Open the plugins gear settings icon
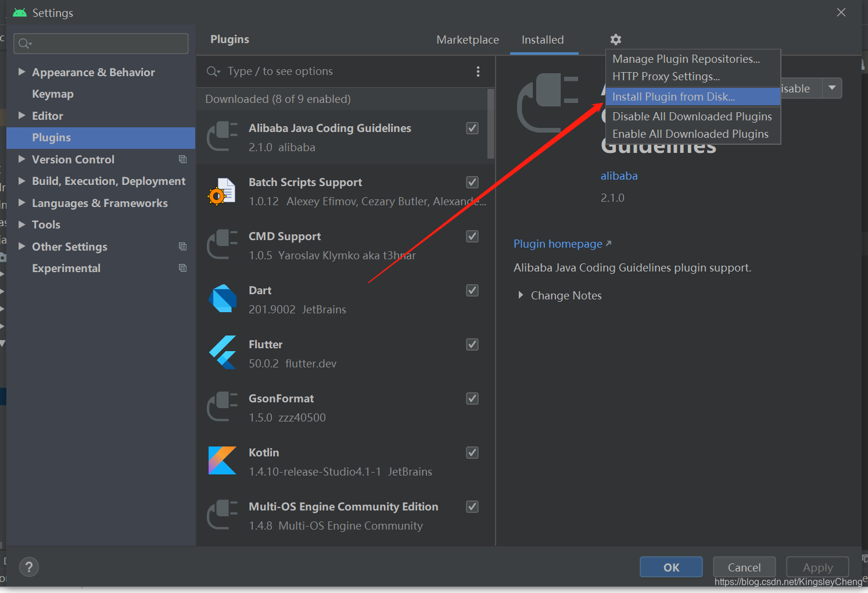Viewport: 868px width, 593px height. [x=615, y=40]
